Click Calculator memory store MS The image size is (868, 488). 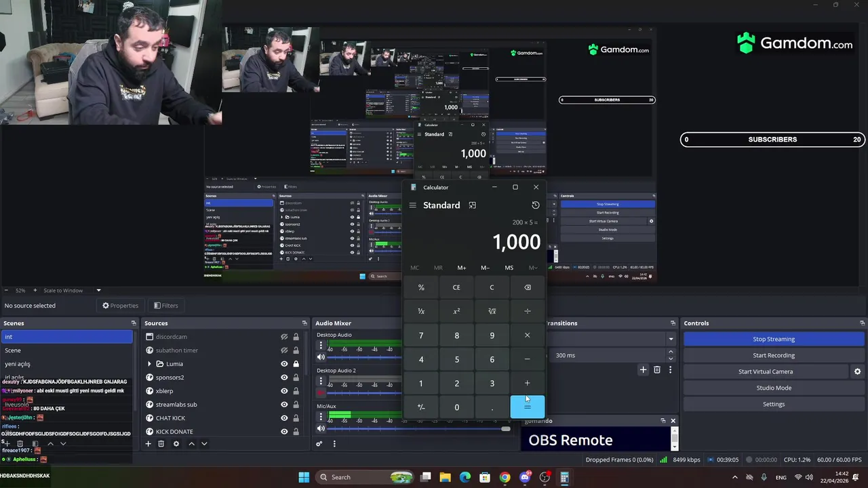click(509, 268)
